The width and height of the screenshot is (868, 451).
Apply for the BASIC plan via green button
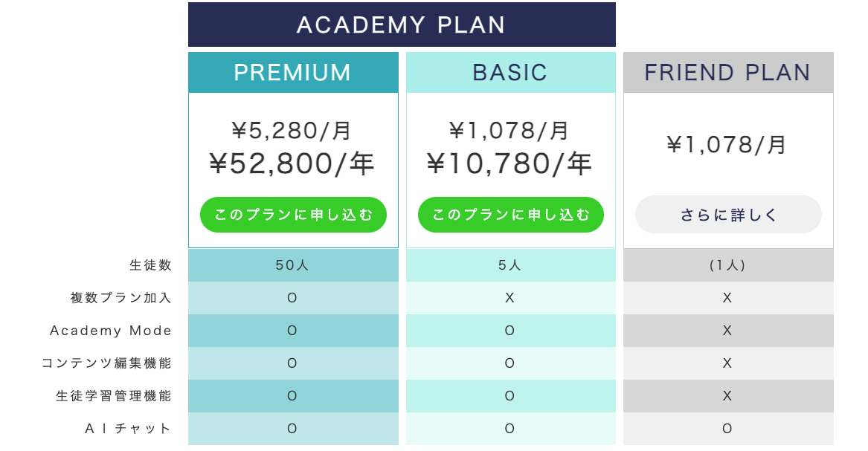510,215
